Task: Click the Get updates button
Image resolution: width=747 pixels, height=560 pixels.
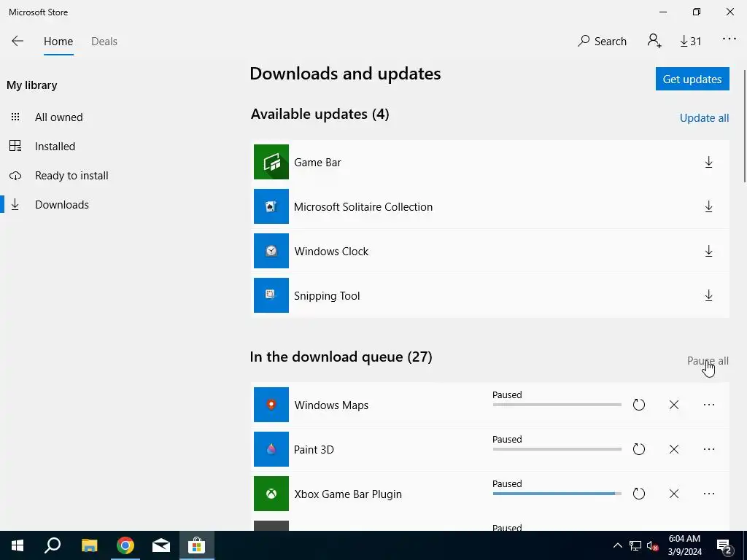Action: 692,79
